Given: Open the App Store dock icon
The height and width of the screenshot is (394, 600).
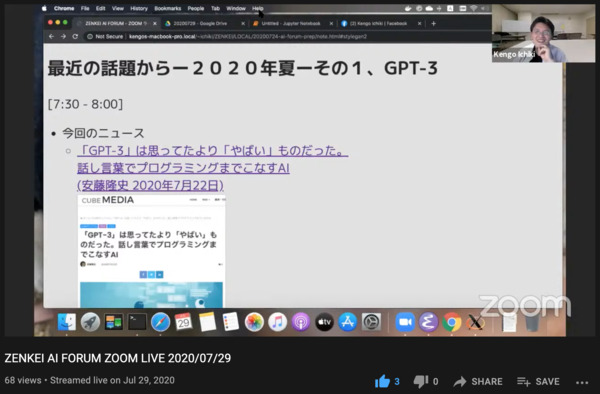Looking at the screenshot, I should tap(347, 322).
